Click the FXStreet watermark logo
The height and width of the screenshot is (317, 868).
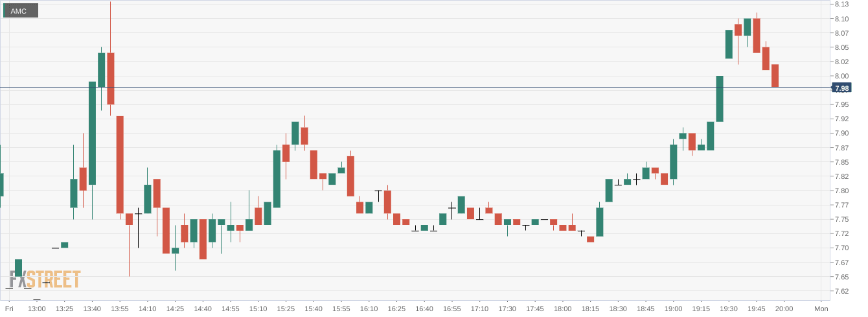(x=45, y=279)
